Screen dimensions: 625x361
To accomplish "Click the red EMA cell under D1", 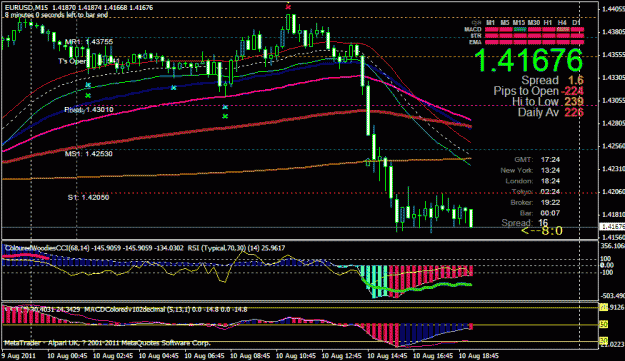I will 577,42.
